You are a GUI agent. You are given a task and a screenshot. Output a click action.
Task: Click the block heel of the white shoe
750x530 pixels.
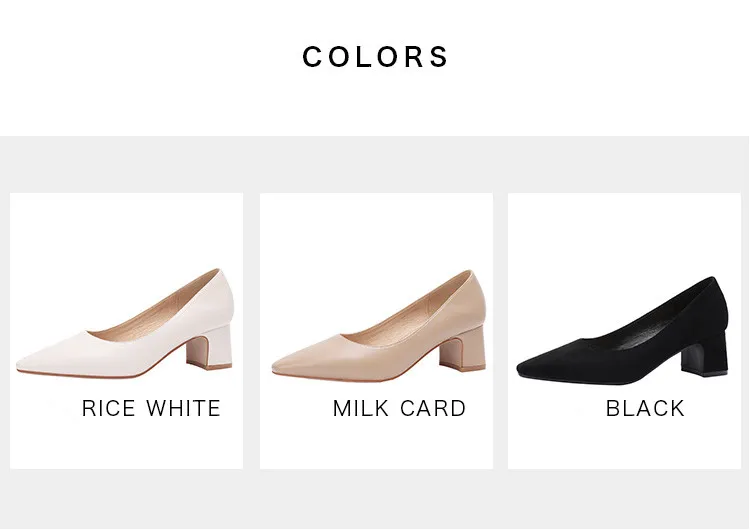click(x=210, y=348)
